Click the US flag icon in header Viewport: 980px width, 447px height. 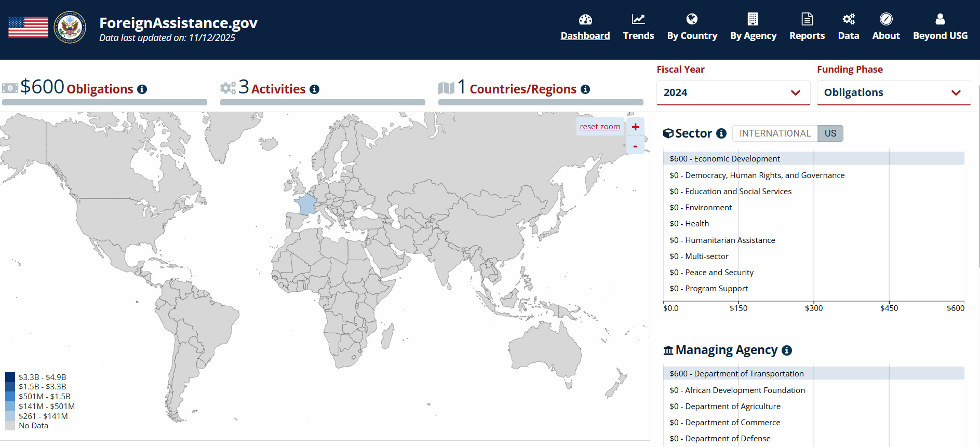coord(29,27)
